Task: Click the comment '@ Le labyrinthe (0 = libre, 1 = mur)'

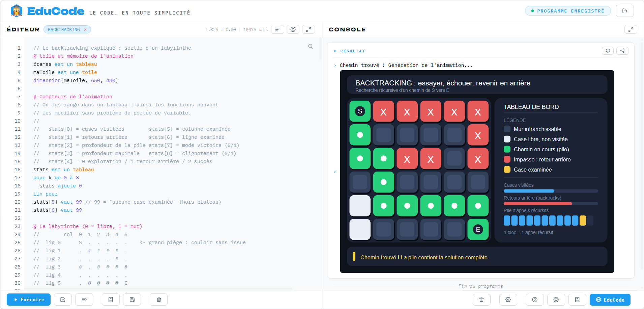Action: 88,226
